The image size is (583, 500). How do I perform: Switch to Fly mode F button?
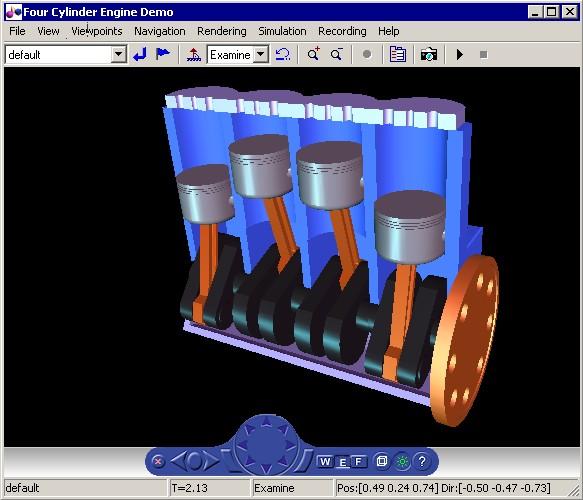pyautogui.click(x=358, y=461)
